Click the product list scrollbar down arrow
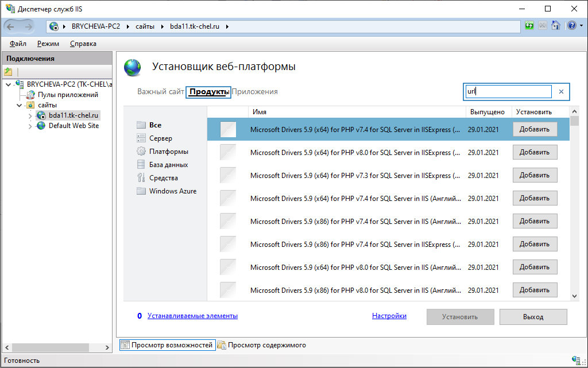588x368 pixels. tap(574, 296)
